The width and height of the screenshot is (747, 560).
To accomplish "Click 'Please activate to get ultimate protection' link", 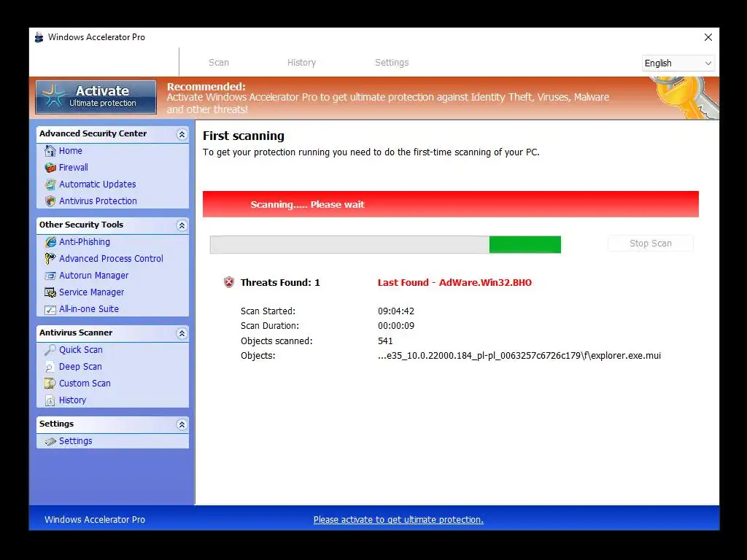I will 398,519.
